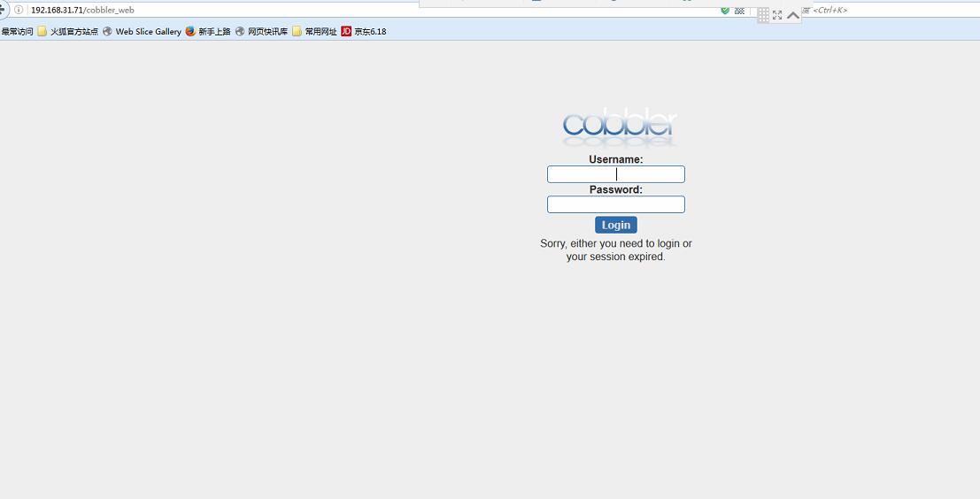This screenshot has height=499, width=980.
Task: Open the 京东6.18 bookmark
Action: (364, 32)
